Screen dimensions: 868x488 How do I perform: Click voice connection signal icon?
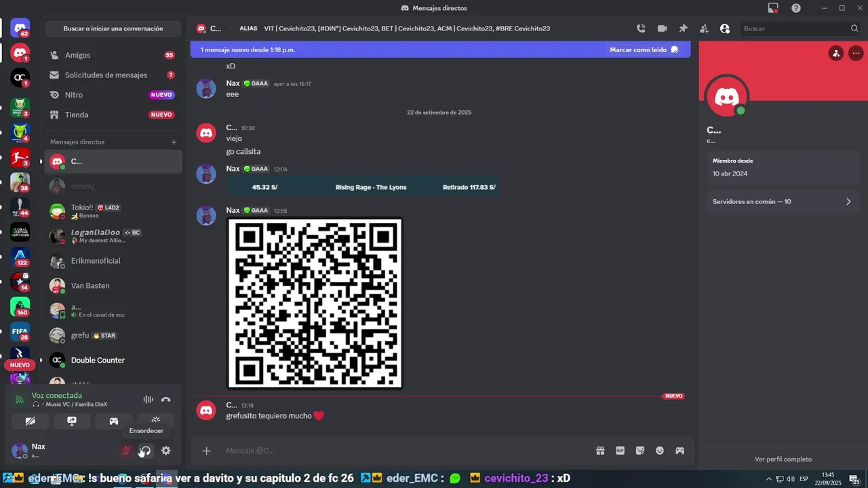pyautogui.click(x=20, y=399)
